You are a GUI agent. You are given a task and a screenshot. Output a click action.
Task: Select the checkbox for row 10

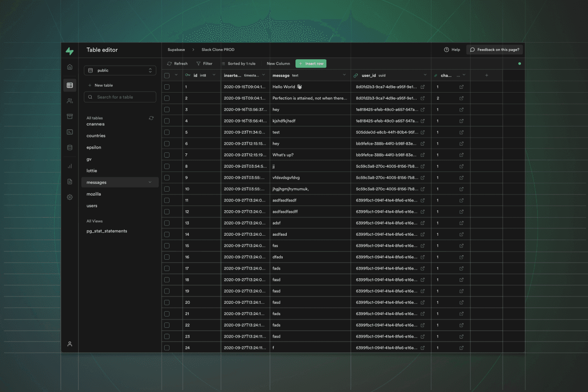click(167, 189)
